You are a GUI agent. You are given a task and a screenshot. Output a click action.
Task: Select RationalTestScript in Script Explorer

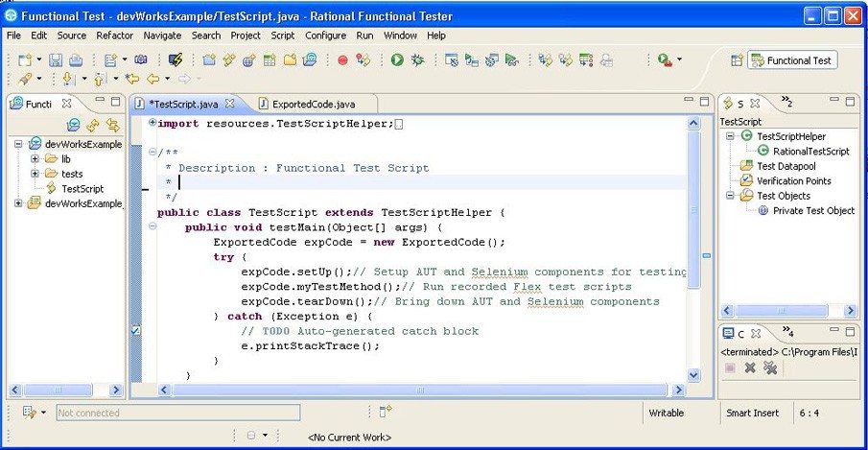[811, 151]
